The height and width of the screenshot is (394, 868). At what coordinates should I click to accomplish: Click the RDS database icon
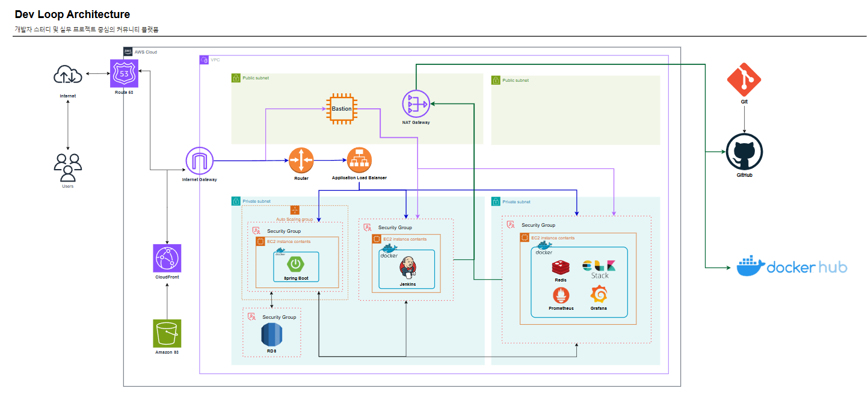pos(271,334)
